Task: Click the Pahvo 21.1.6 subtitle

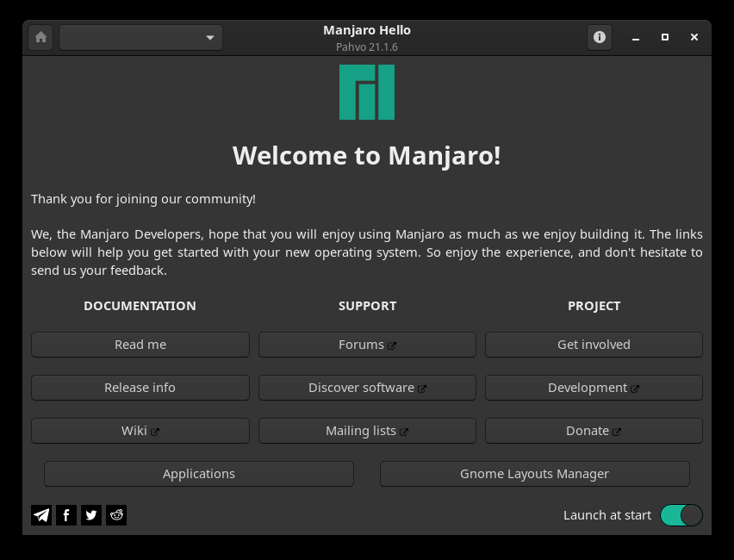Action: click(367, 47)
